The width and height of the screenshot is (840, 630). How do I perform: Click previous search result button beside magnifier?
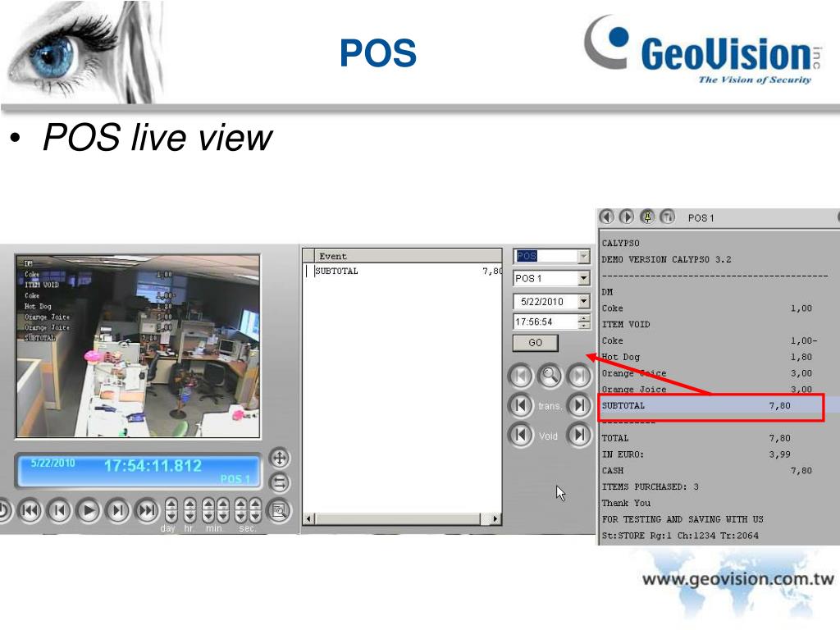coord(521,376)
